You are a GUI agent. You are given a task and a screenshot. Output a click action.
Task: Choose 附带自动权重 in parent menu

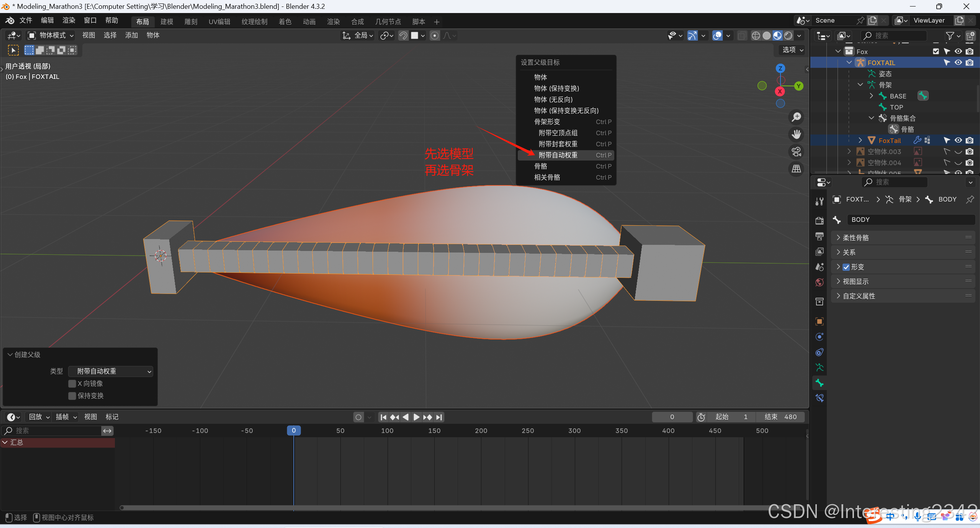(558, 155)
